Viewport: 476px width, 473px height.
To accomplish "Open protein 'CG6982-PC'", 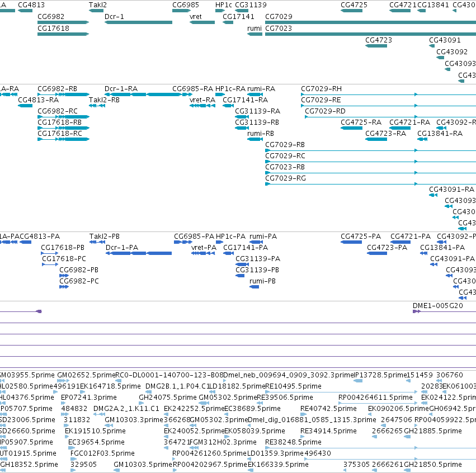I will [x=79, y=281].
